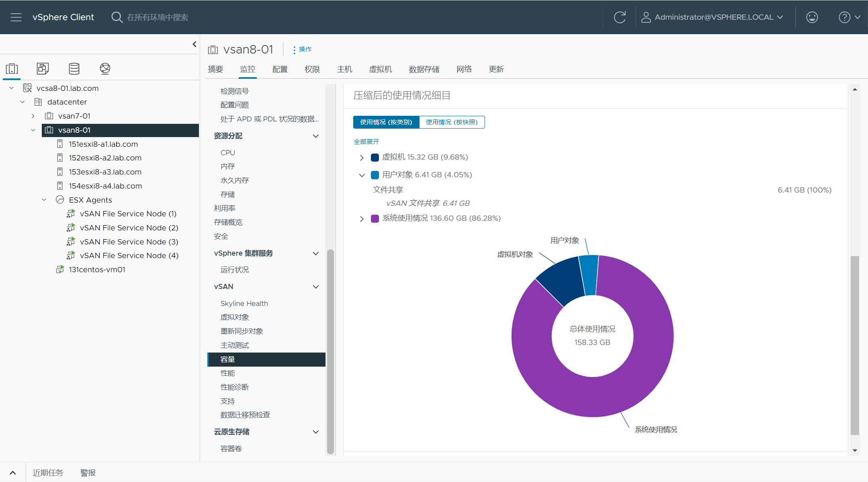The image size is (868, 482).
Task: Click the monitor menu scrollbar thumb
Action: [330, 351]
